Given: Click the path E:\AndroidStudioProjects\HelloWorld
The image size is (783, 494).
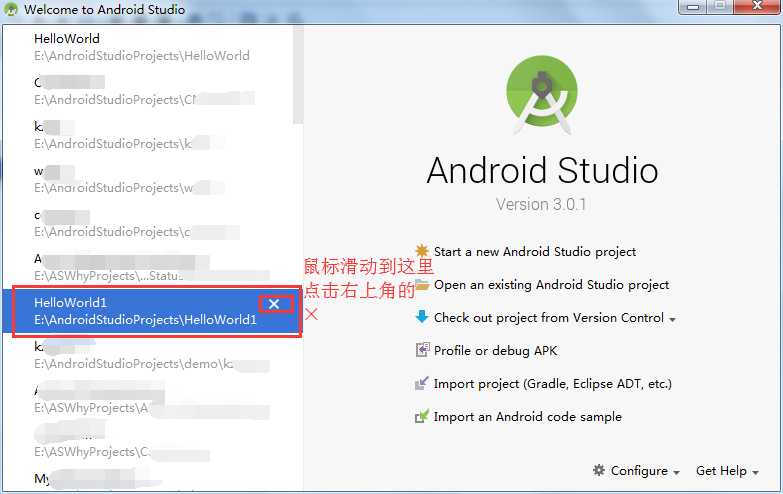Looking at the screenshot, I should coord(142,56).
